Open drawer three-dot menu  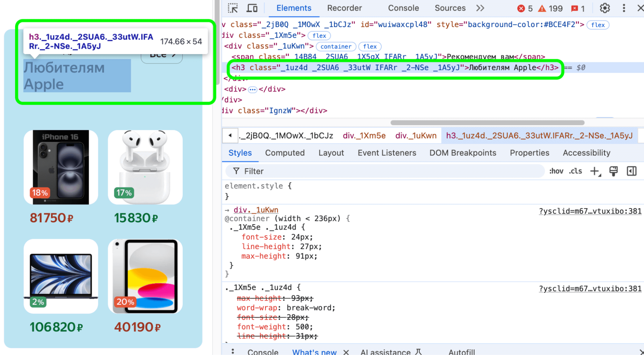[233, 352]
